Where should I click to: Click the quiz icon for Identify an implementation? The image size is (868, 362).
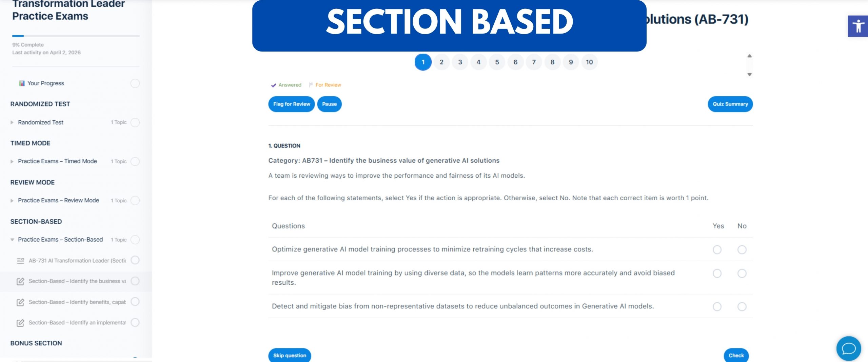click(x=20, y=323)
